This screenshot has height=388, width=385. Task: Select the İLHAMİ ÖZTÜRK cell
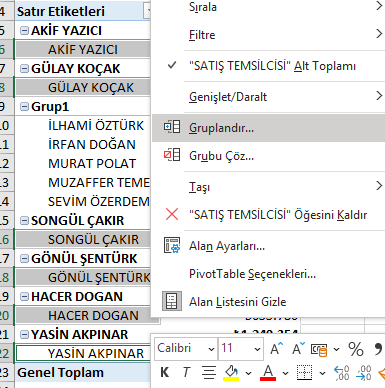click(83, 125)
